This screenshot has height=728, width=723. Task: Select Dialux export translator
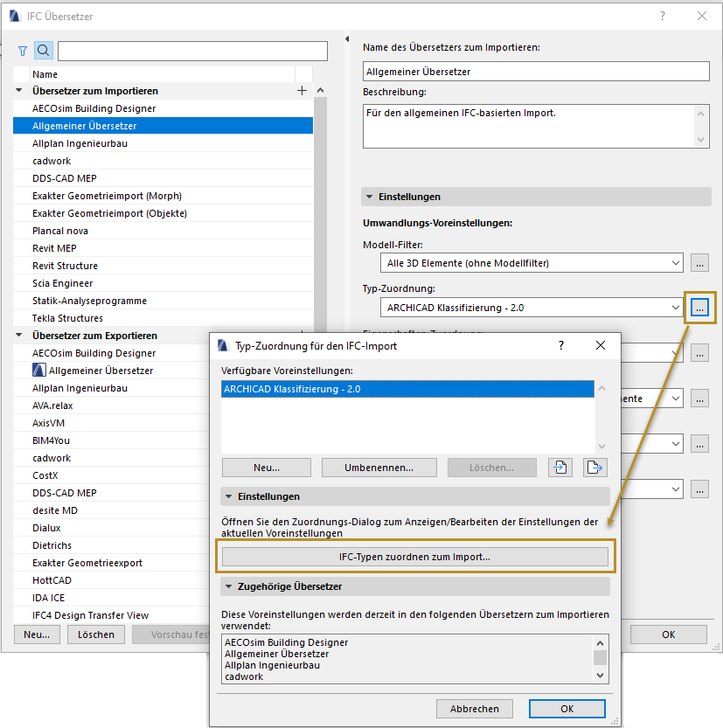point(111,528)
